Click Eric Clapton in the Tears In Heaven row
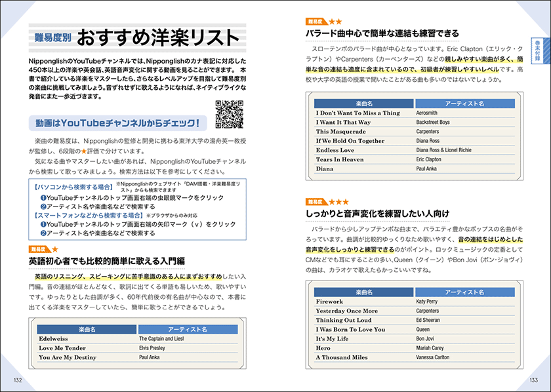Viewport: 551px width, 392px height. [429, 159]
